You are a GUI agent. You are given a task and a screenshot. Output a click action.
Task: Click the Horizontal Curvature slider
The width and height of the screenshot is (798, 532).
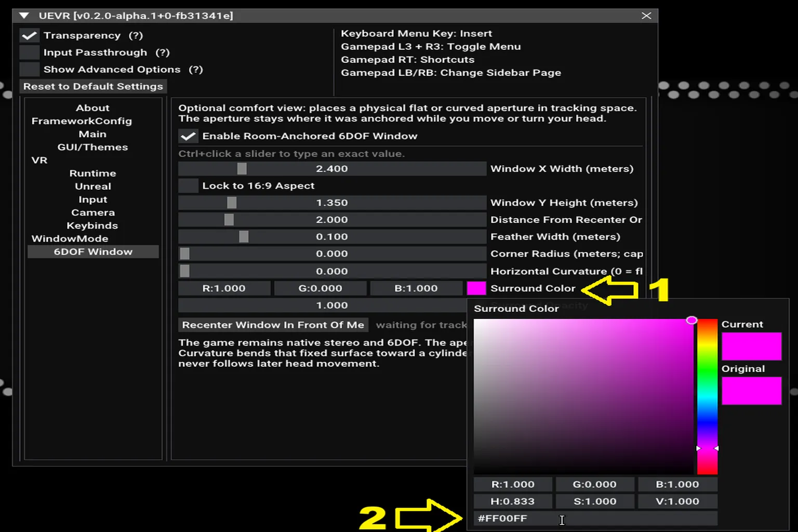[x=332, y=271]
